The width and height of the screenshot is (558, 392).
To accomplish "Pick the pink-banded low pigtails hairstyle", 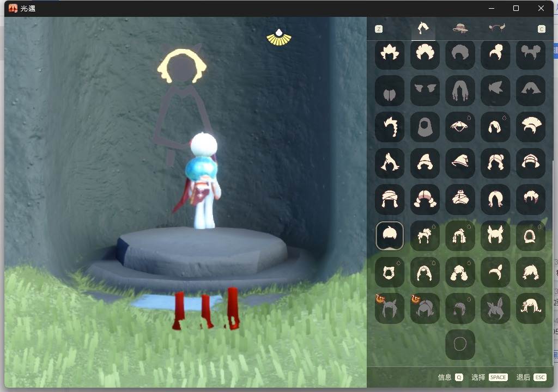I will 425,200.
